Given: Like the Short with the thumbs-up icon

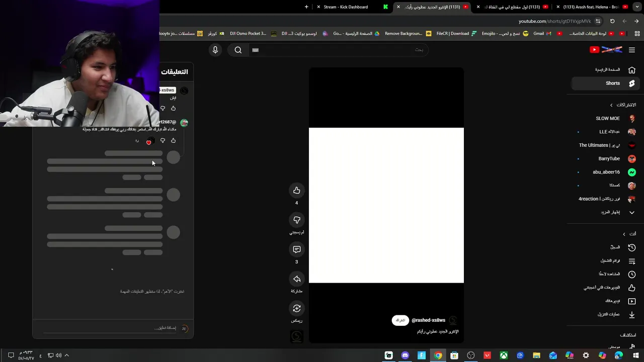Looking at the screenshot, I should pos(297,190).
